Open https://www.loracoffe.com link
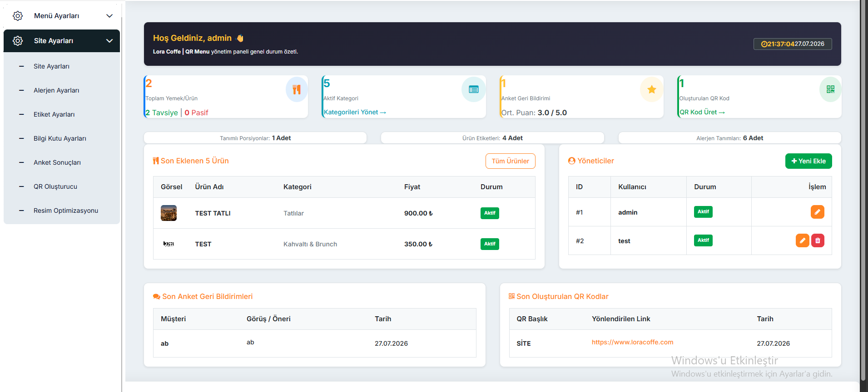Image resolution: width=868 pixels, height=392 pixels. 632,342
